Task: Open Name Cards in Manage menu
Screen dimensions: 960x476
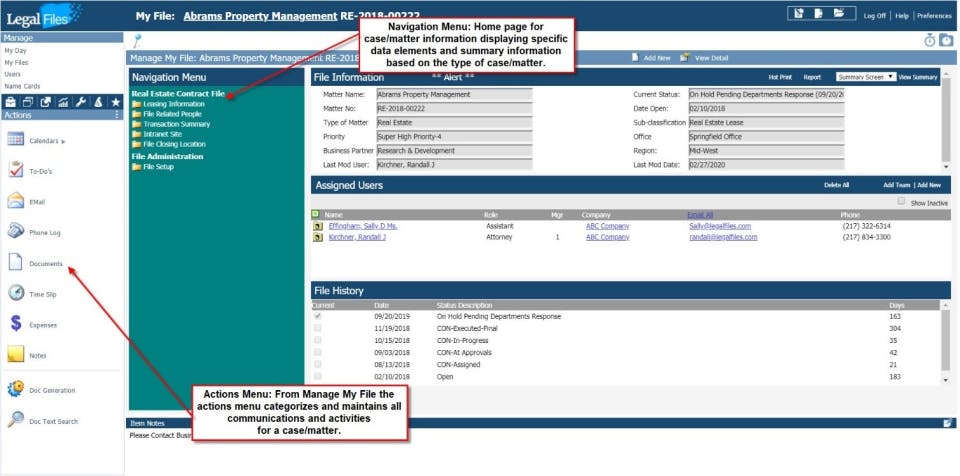Action: (x=22, y=86)
